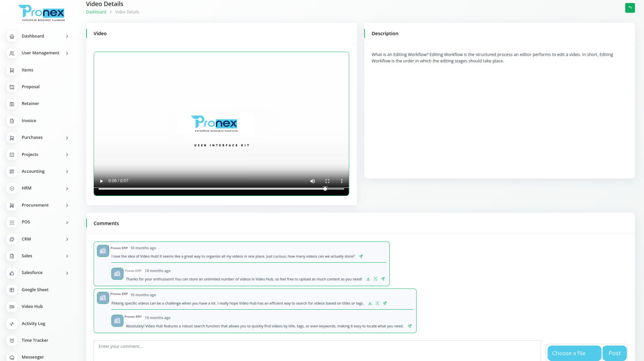Click the Purchases cart icon
The width and height of the screenshot is (644, 361).
(12, 138)
